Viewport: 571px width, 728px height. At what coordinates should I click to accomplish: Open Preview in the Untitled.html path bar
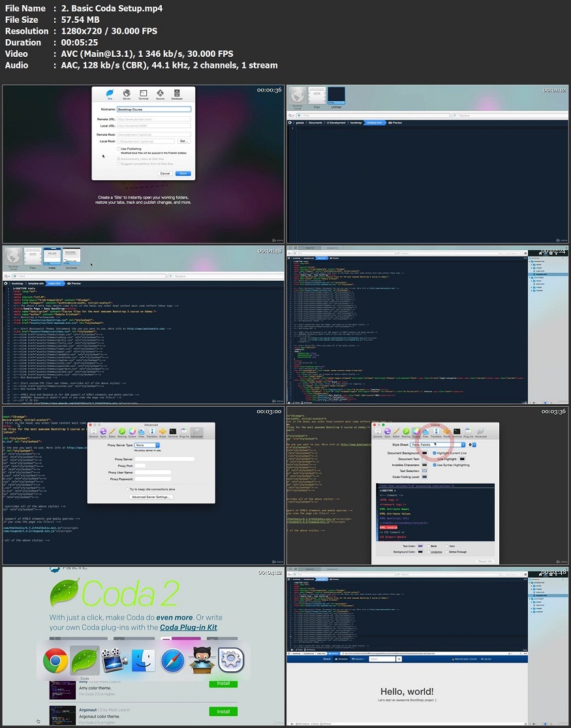click(395, 123)
